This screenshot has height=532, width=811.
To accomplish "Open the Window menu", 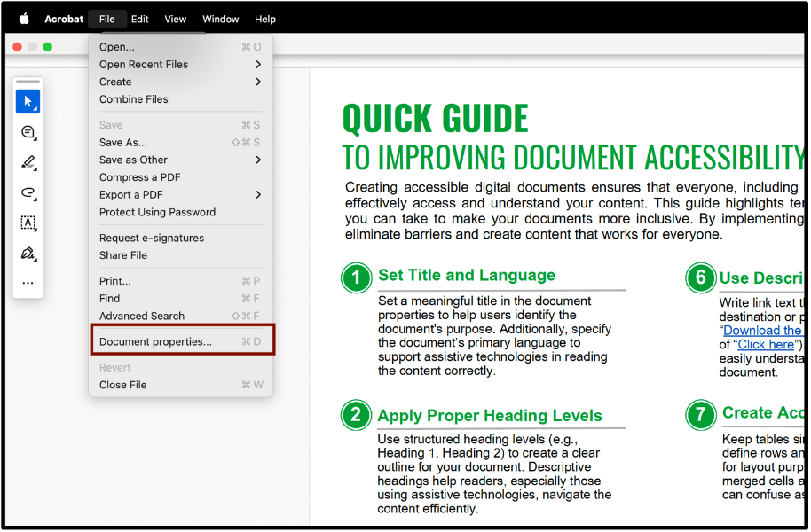I will click(220, 19).
